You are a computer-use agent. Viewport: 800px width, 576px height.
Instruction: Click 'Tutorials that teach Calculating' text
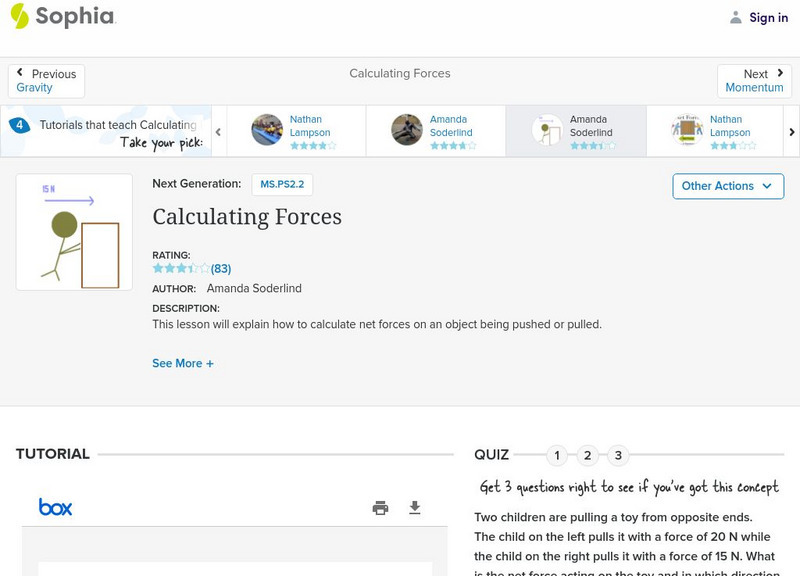tap(118, 125)
